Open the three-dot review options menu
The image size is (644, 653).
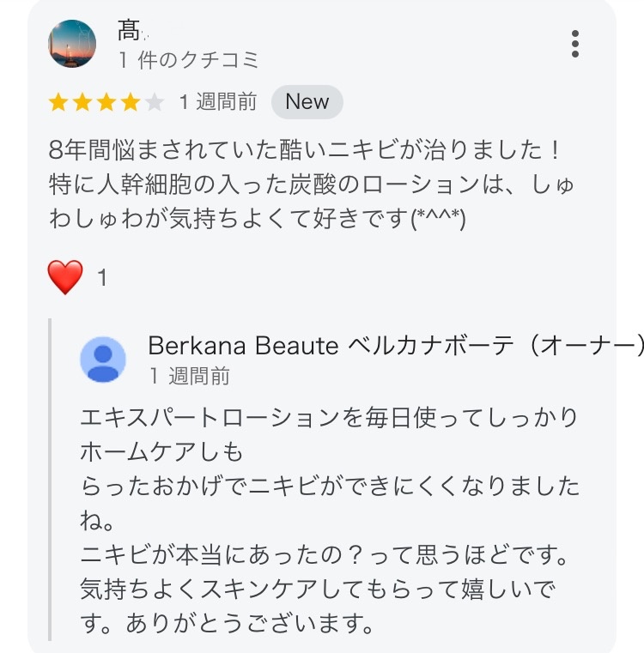pos(574,44)
